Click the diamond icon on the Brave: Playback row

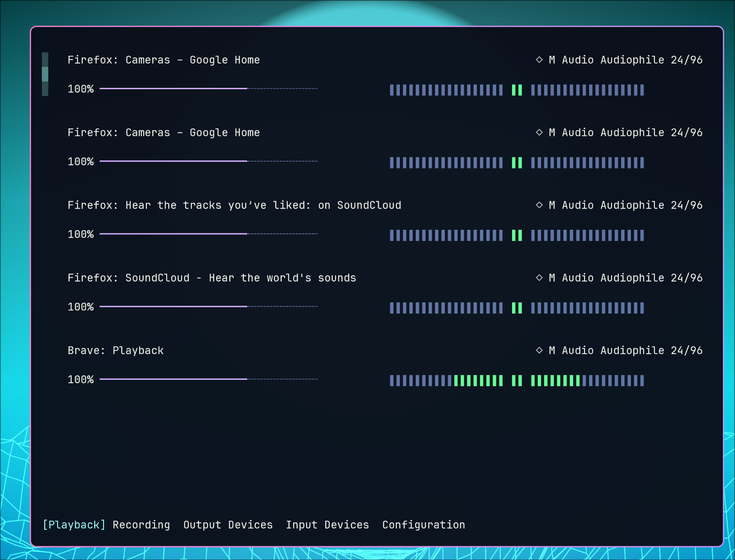pyautogui.click(x=539, y=350)
